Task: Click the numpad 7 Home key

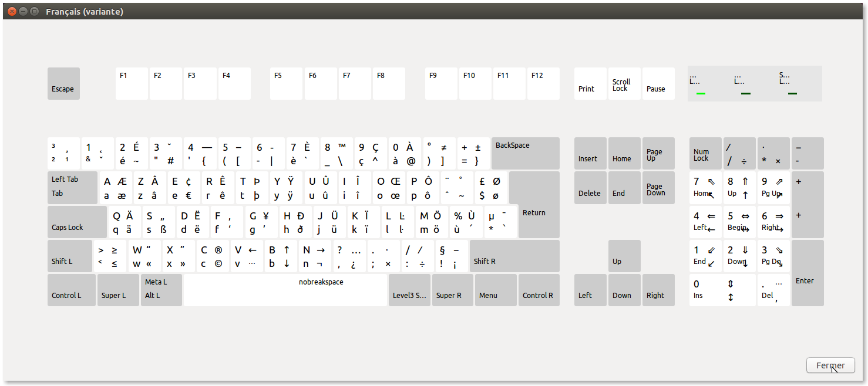Action: coord(705,187)
